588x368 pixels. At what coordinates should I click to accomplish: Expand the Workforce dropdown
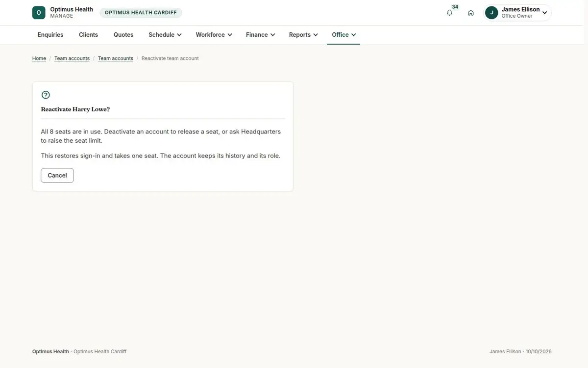pos(214,35)
